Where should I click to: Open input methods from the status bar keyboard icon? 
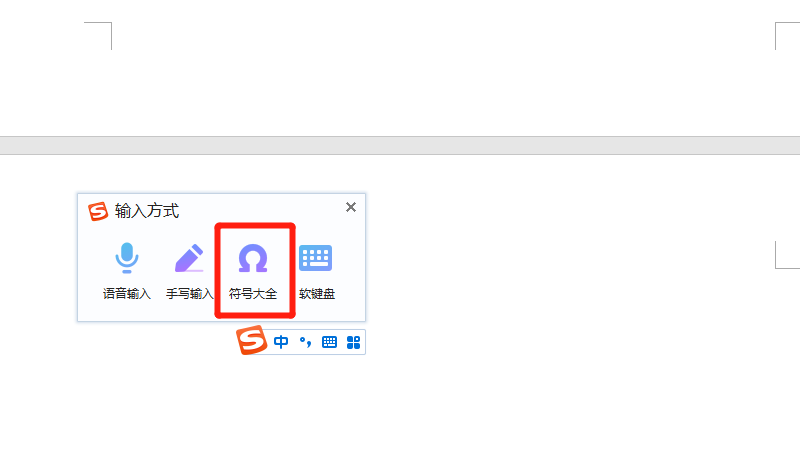(x=330, y=342)
